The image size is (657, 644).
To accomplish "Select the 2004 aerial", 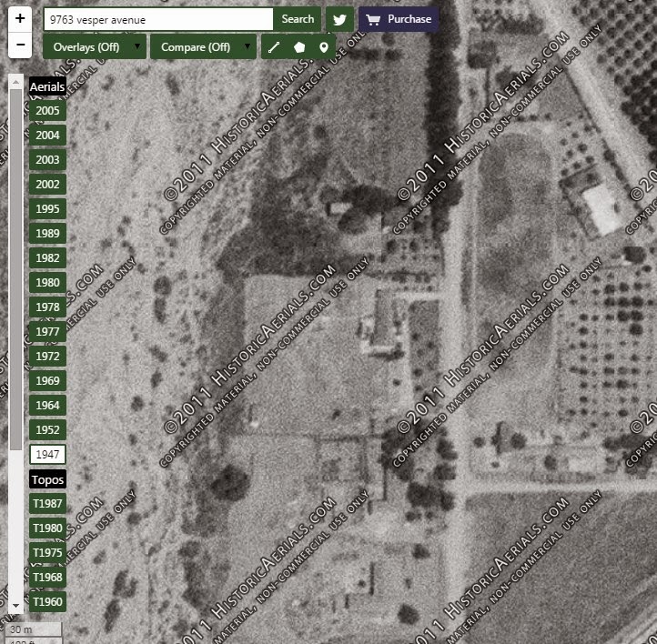I will (47, 136).
